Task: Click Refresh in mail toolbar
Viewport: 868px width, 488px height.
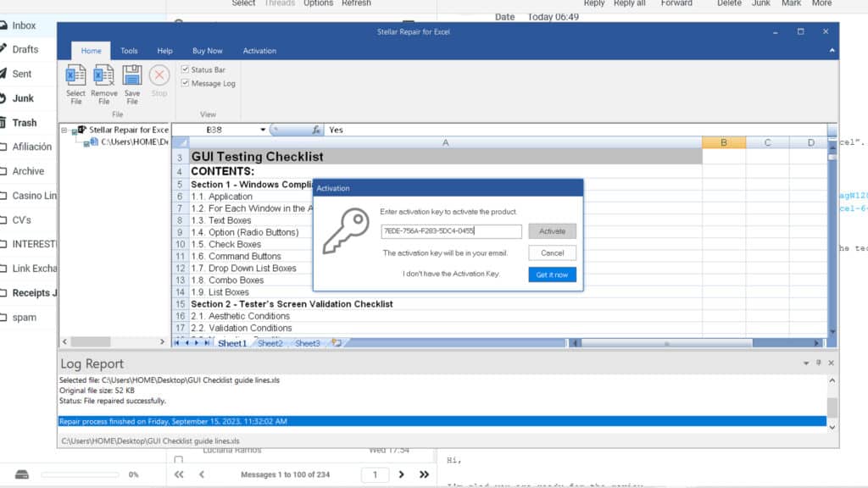Action: [x=356, y=3]
